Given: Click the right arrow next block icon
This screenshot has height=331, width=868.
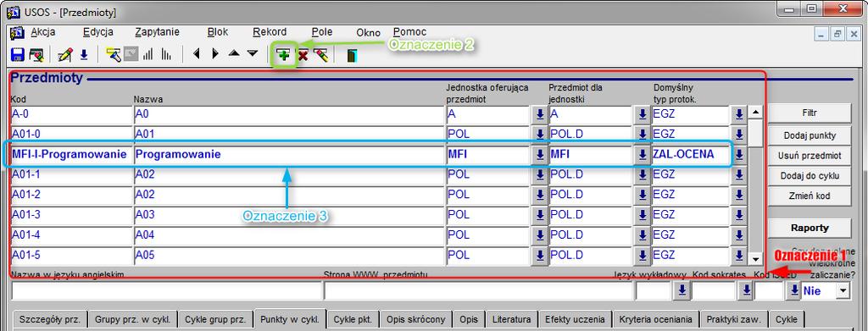Looking at the screenshot, I should [x=215, y=54].
